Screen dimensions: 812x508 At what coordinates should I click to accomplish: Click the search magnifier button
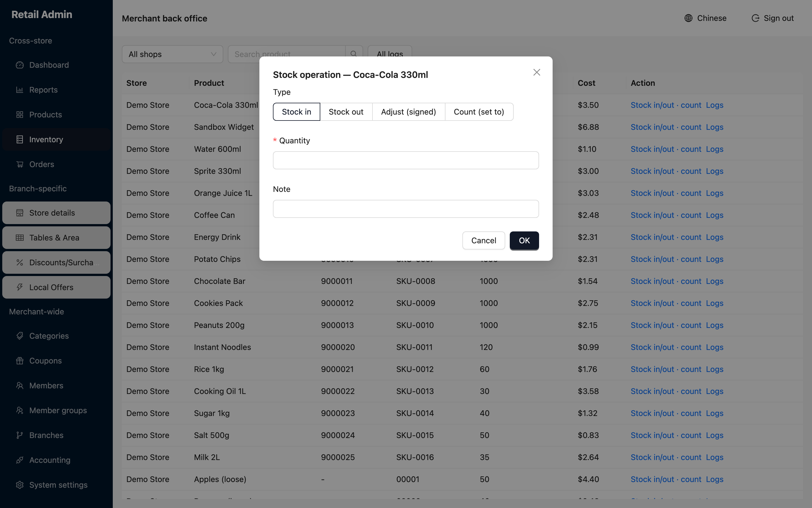354,54
